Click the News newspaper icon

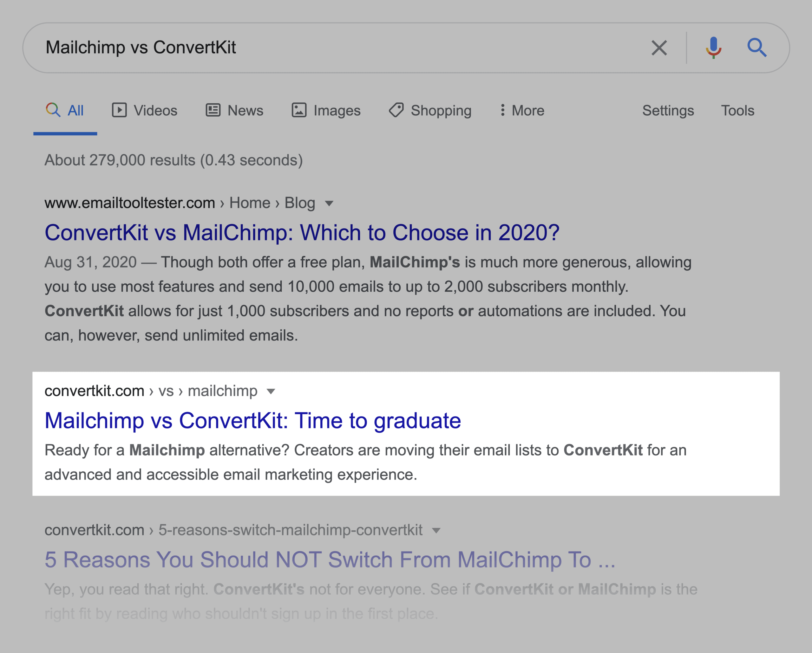pyautogui.click(x=213, y=110)
